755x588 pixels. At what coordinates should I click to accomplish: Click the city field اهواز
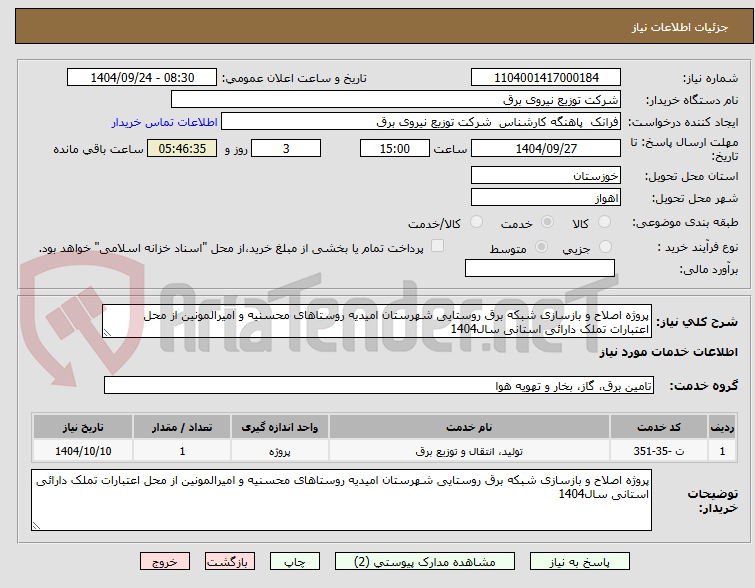pyautogui.click(x=546, y=197)
